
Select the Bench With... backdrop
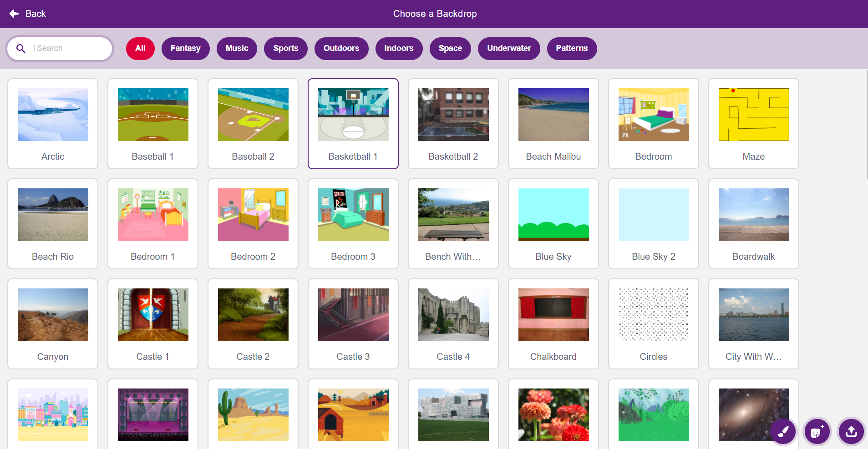point(453,224)
